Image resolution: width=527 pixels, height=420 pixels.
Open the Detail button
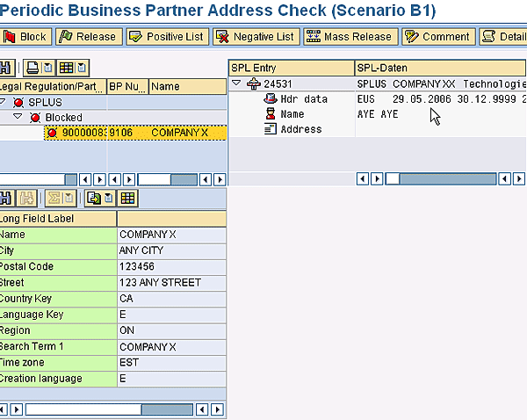click(x=503, y=37)
